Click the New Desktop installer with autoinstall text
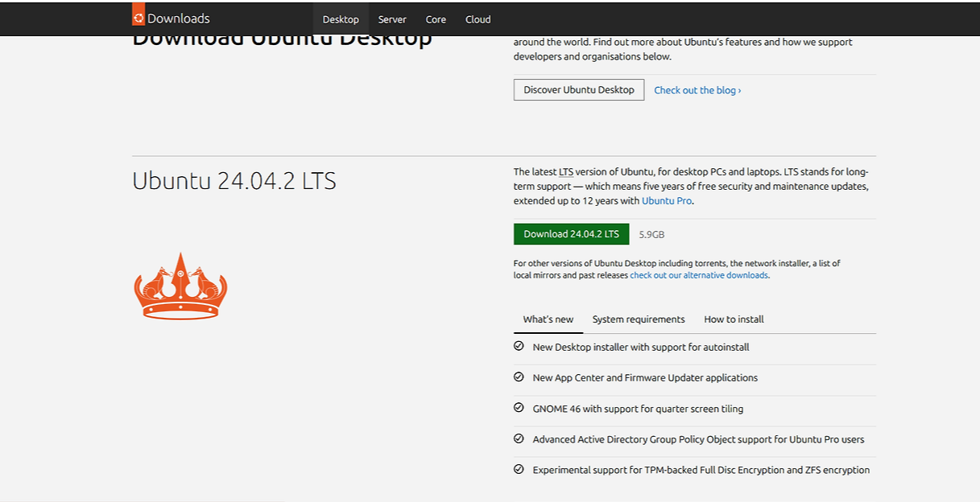The width and height of the screenshot is (980, 502). point(641,347)
